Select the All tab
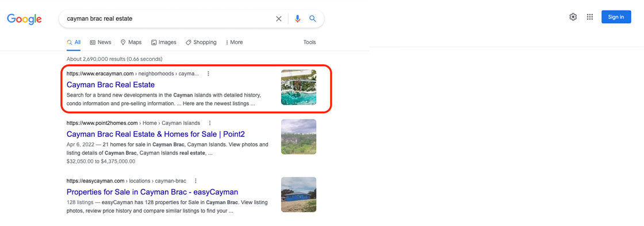The height and width of the screenshot is (226, 644). point(74,43)
